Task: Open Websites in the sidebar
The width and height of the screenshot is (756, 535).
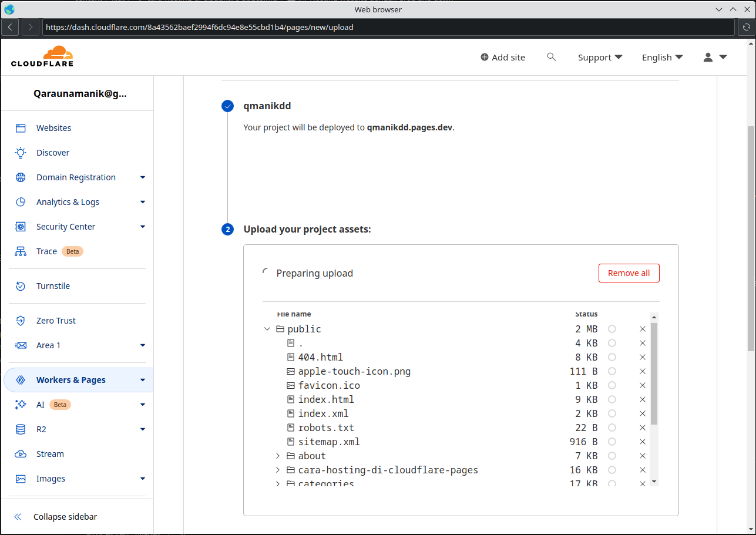Action: pyautogui.click(x=53, y=128)
